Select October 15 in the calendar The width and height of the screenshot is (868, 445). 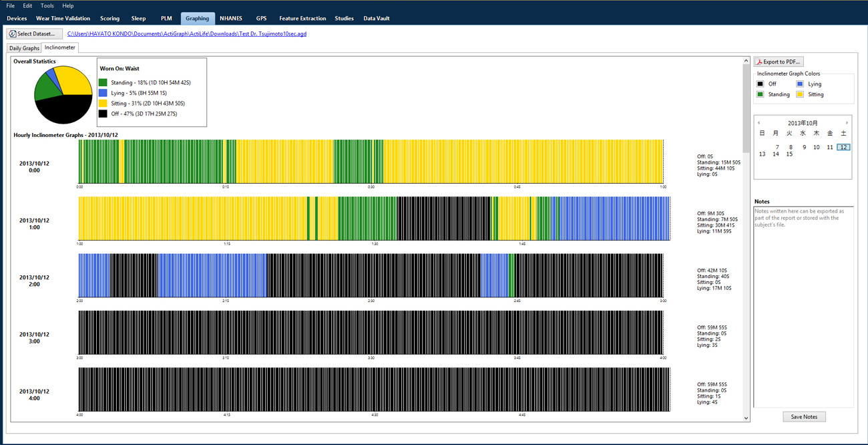point(789,154)
